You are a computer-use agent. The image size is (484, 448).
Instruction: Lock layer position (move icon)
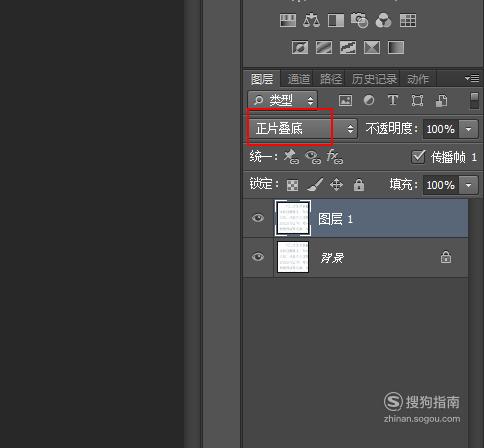point(336,184)
